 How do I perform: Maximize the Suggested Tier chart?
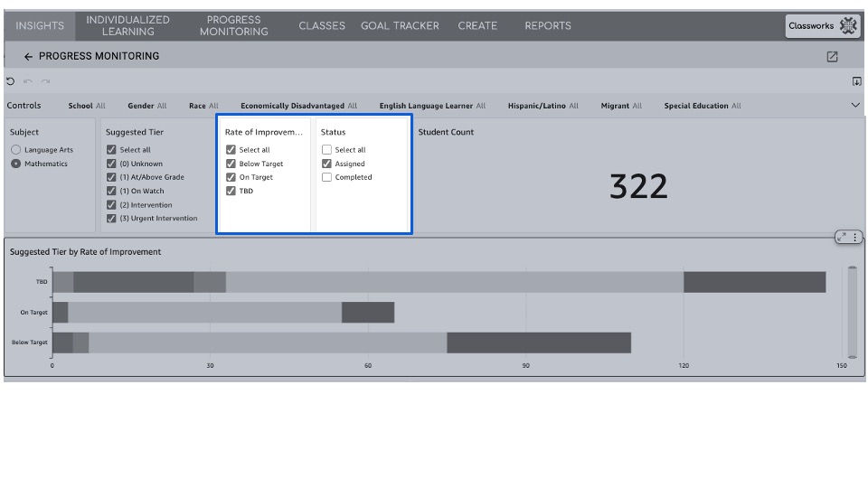(x=842, y=237)
